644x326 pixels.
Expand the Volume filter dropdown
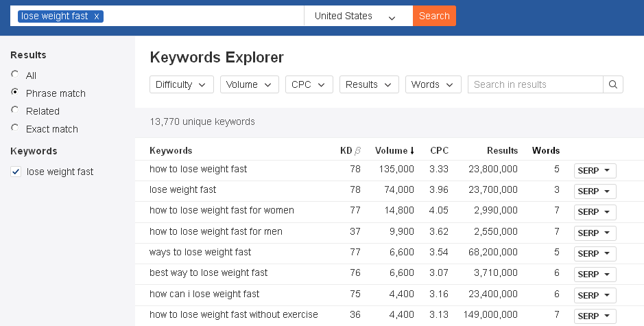[249, 84]
